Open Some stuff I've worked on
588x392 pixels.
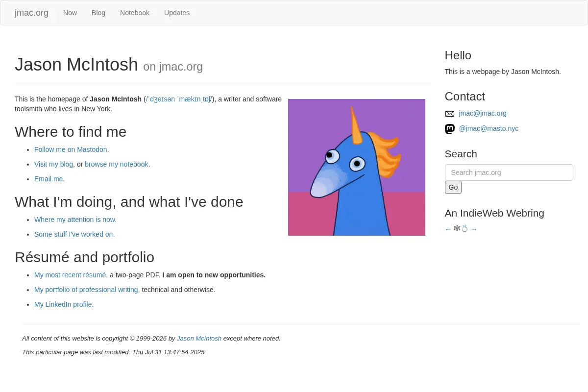click(x=74, y=234)
